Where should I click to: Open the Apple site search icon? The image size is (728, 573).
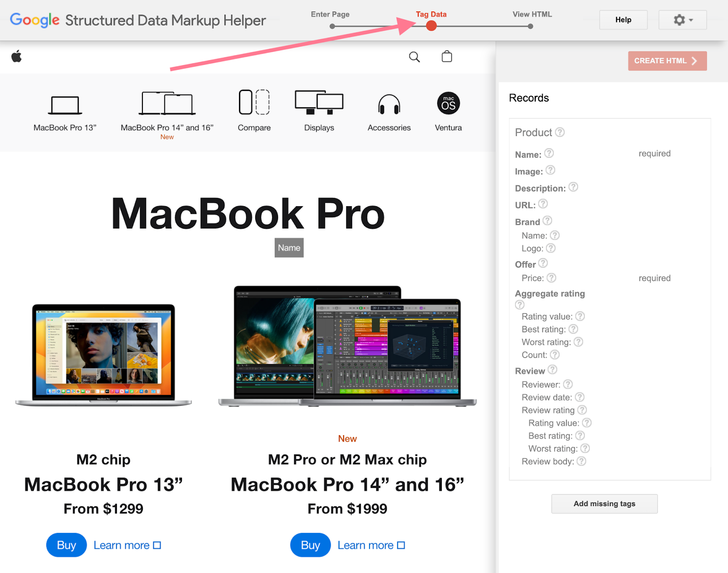[414, 57]
